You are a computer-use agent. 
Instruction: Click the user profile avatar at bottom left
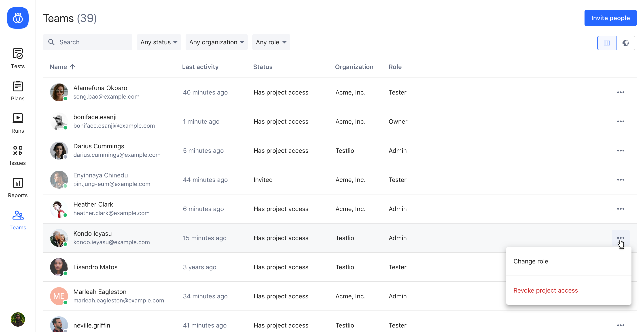(x=18, y=319)
